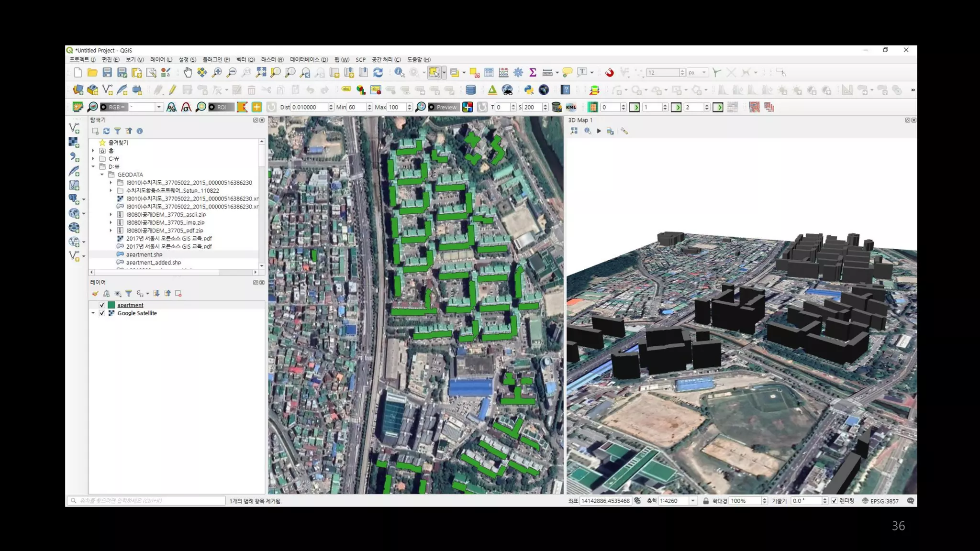Open the map scale 1:4260 dropdown
980x551 pixels.
tap(692, 501)
